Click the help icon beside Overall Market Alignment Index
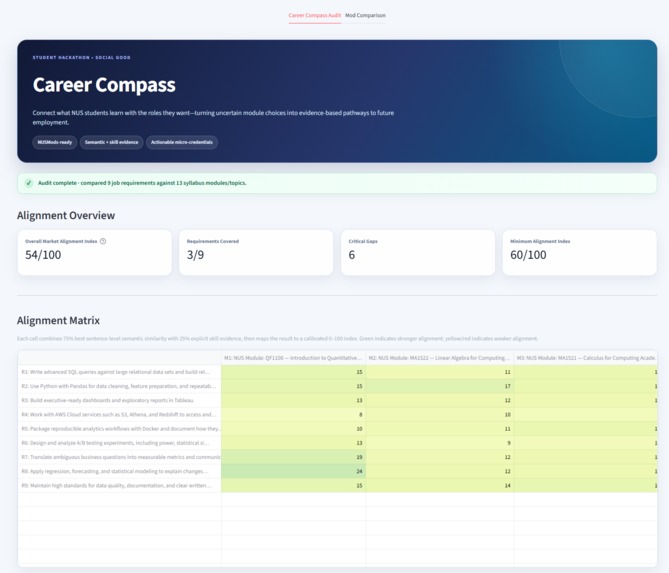 (x=103, y=241)
